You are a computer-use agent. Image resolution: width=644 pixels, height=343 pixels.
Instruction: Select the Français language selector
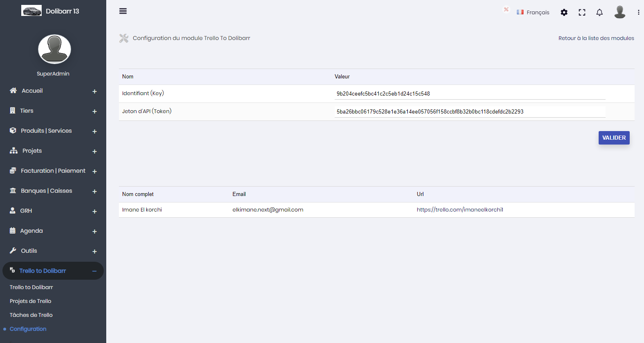(533, 12)
